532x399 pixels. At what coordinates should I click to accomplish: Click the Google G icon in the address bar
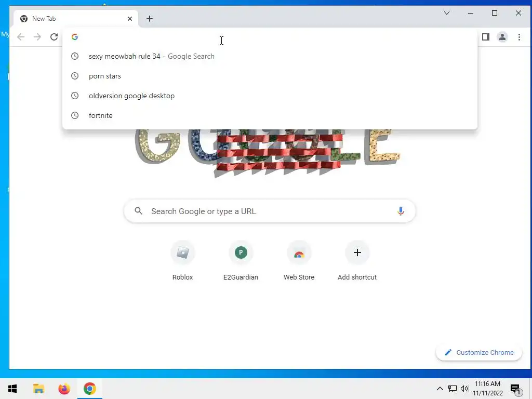pos(75,37)
